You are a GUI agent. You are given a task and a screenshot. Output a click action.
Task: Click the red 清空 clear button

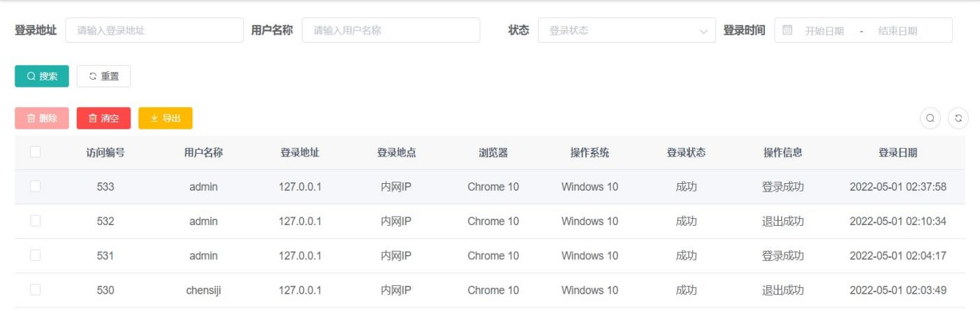pyautogui.click(x=103, y=118)
